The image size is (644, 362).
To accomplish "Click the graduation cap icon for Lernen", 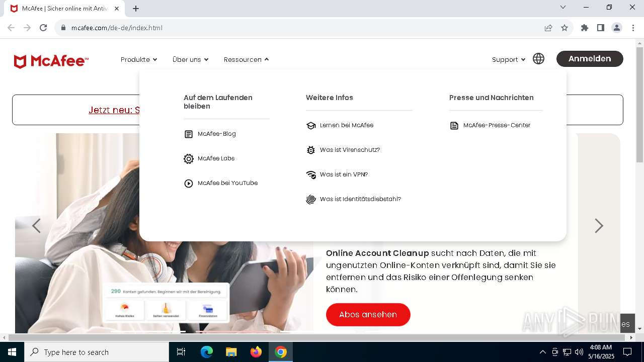I will pyautogui.click(x=311, y=126).
